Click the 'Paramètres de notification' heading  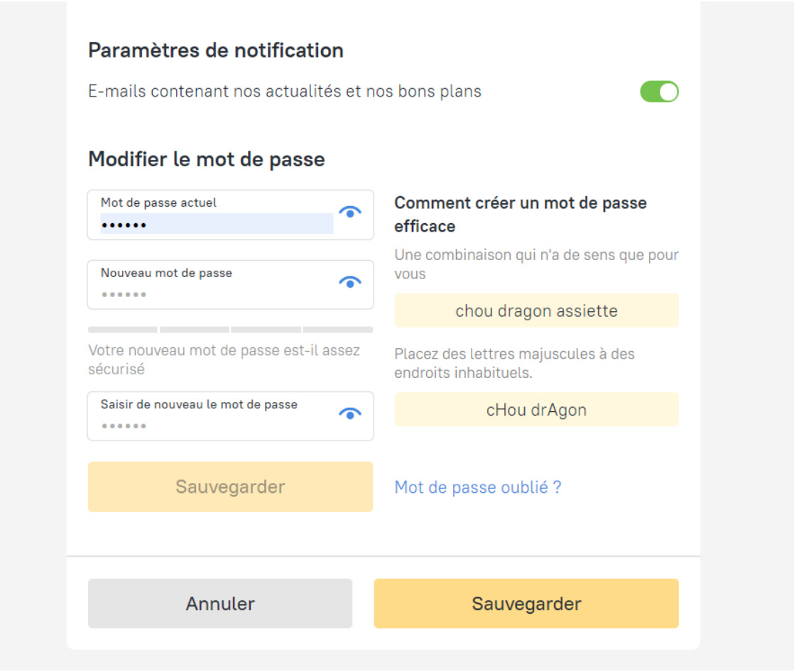(x=216, y=50)
